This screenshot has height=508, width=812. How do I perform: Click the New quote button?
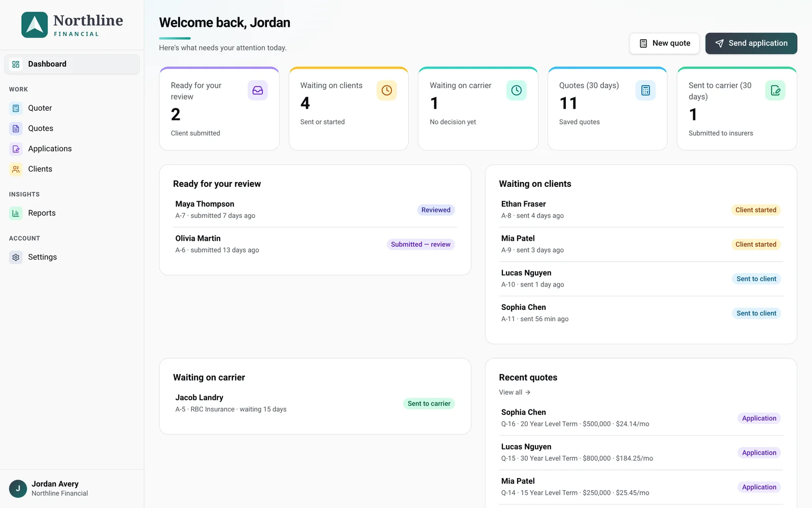pos(664,43)
